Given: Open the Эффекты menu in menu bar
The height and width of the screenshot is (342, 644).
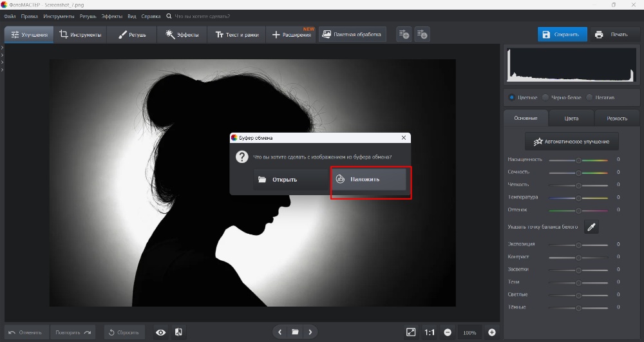Looking at the screenshot, I should (111, 15).
